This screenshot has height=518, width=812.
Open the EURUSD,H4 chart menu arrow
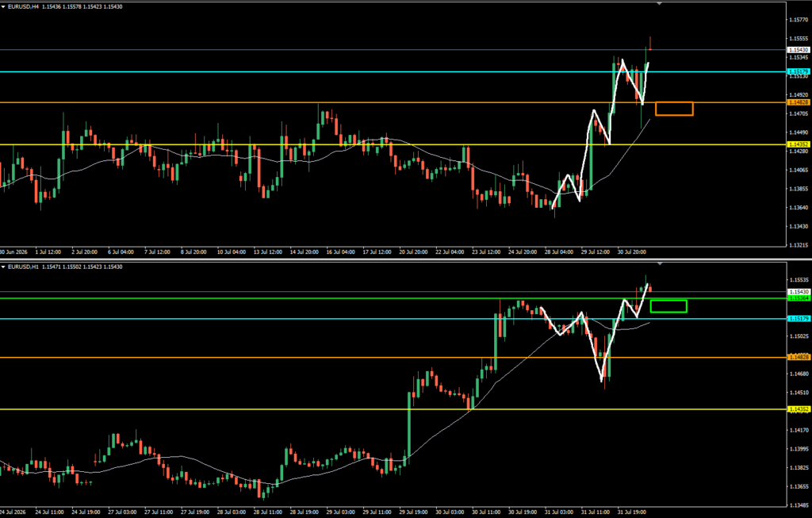click(x=3, y=6)
